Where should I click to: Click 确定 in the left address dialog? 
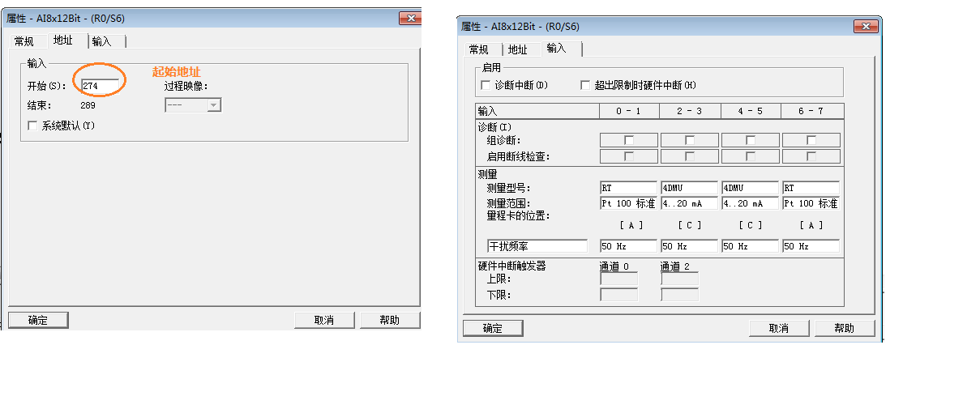(38, 320)
